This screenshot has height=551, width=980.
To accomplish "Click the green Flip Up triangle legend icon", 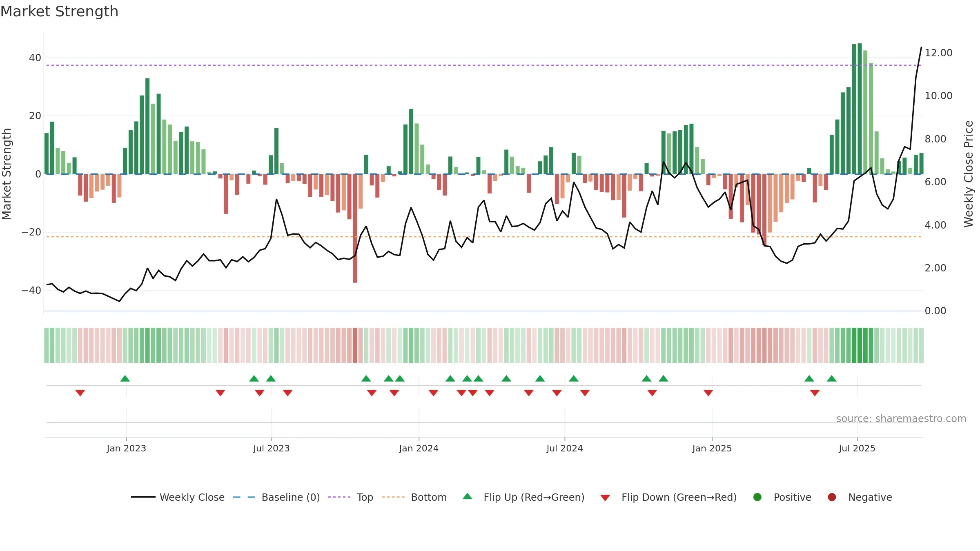I will pyautogui.click(x=468, y=496).
